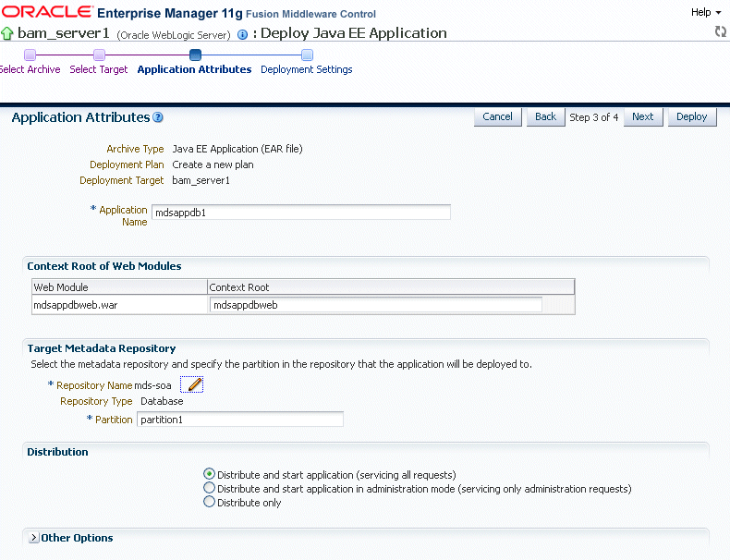The width and height of the screenshot is (730, 560).
Task: Click the refresh icon in the page header
Action: 720,31
